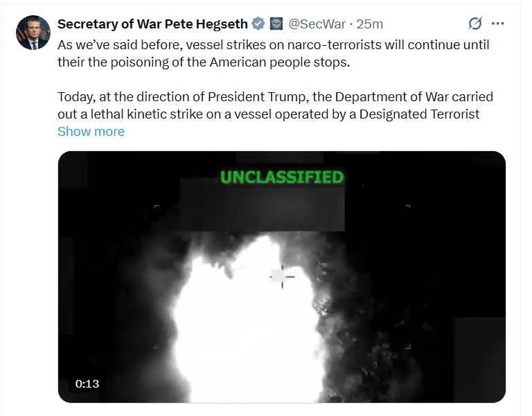Click the 0:13 video duration label
This screenshot has width=532, height=416.
pos(87,383)
